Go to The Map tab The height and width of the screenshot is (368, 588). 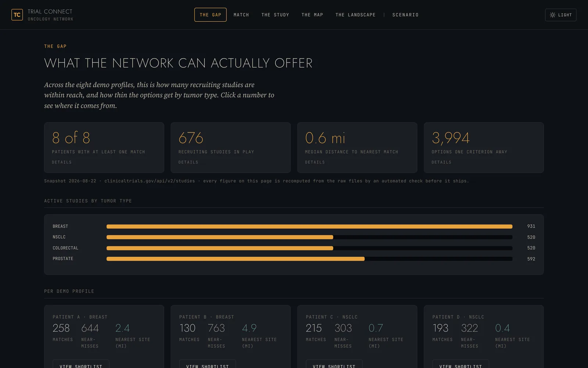point(312,15)
